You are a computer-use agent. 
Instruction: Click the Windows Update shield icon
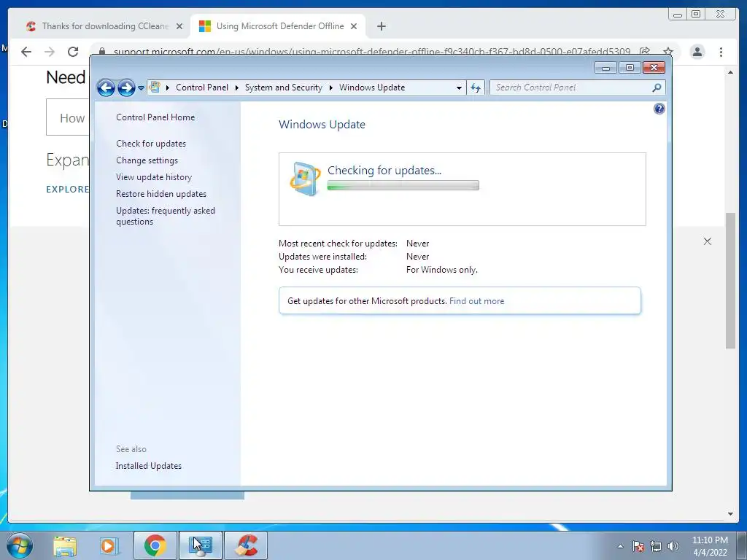(x=304, y=179)
